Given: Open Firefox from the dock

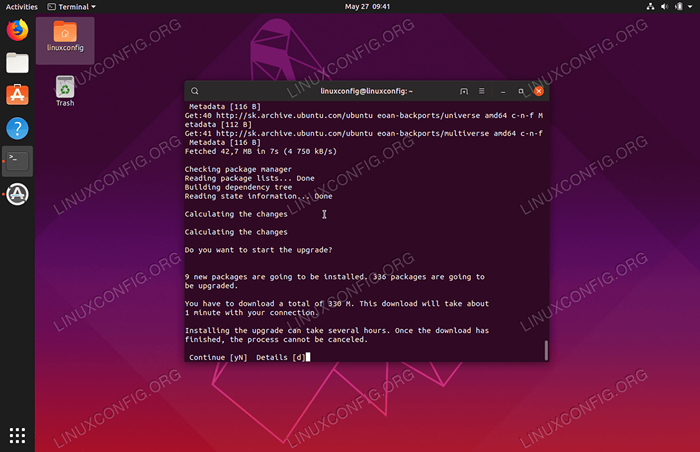Looking at the screenshot, I should tap(17, 30).
